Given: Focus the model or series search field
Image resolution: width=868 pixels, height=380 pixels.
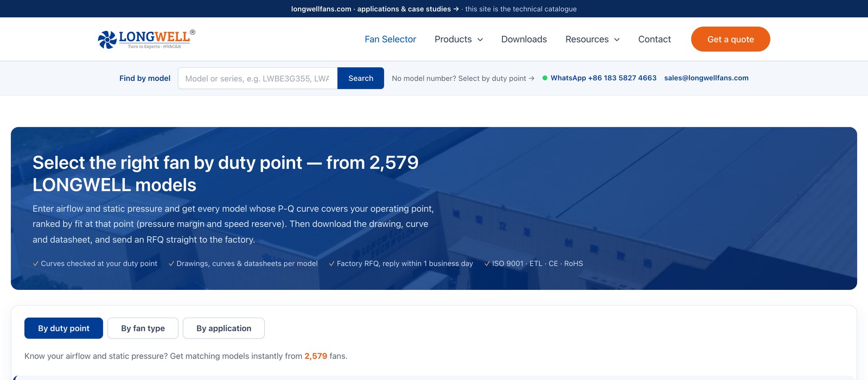Looking at the screenshot, I should pyautogui.click(x=258, y=78).
